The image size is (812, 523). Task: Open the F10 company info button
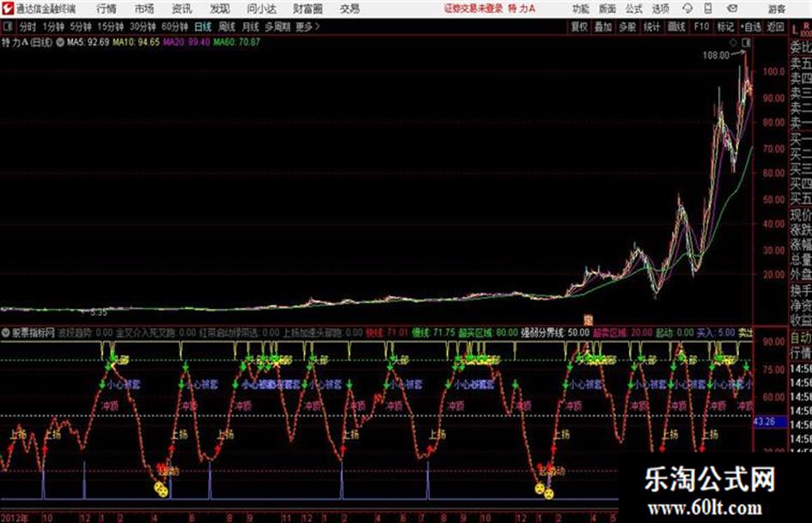[701, 27]
